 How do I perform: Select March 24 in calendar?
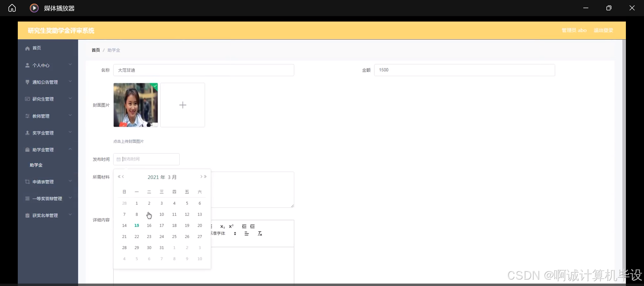pos(162,236)
